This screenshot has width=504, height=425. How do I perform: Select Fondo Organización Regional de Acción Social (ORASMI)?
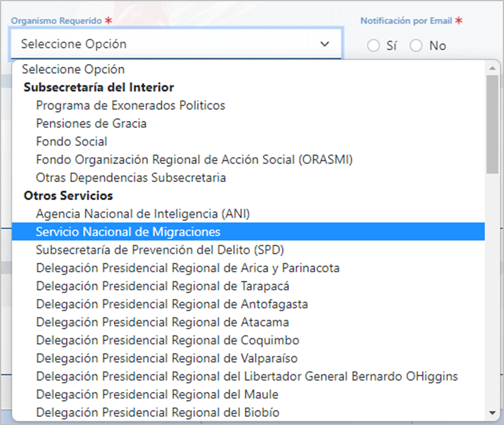pyautogui.click(x=248, y=160)
